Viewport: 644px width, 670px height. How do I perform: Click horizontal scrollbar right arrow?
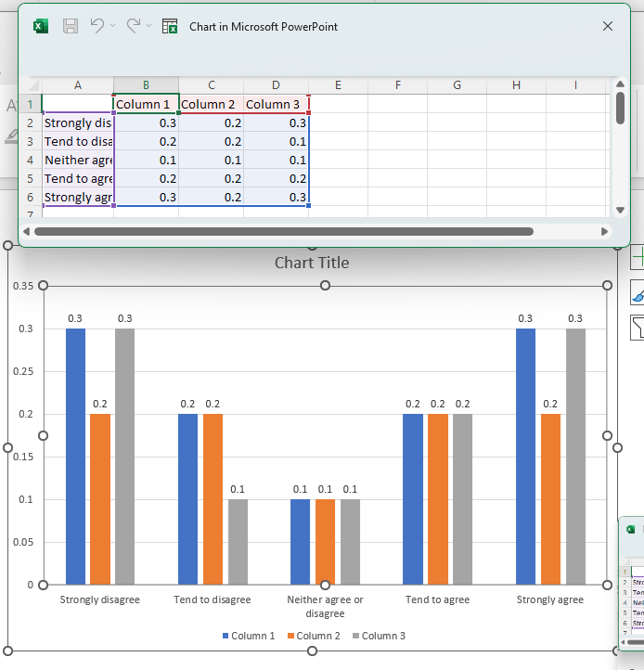(x=605, y=231)
